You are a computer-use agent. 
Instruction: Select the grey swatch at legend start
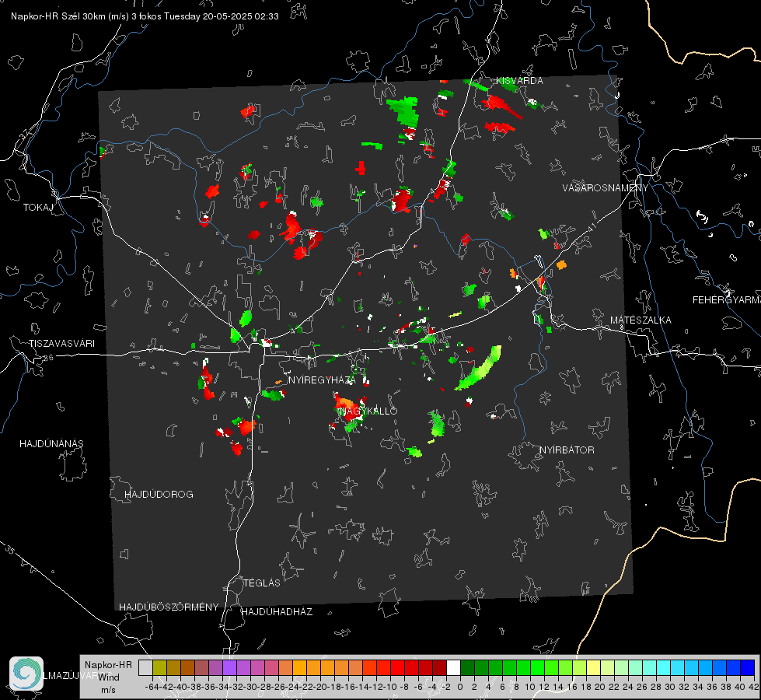(x=145, y=667)
